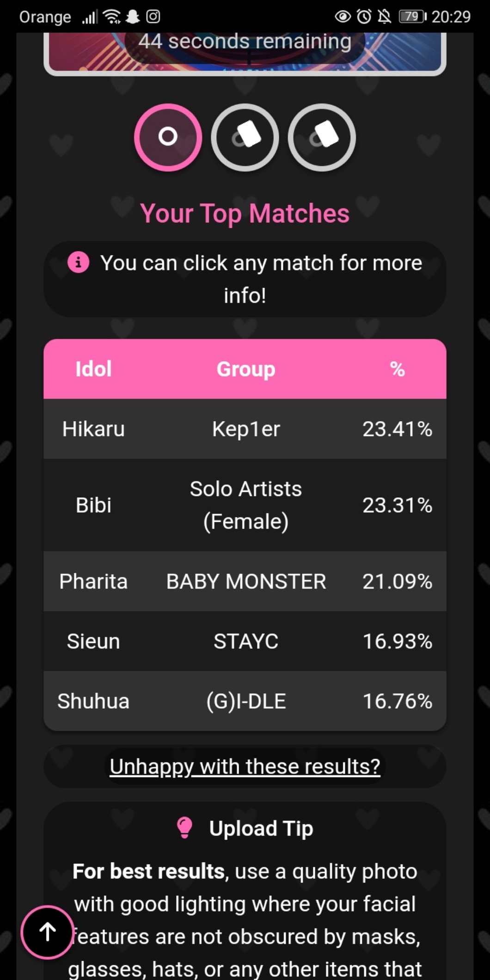Tap the percent column header

(397, 369)
